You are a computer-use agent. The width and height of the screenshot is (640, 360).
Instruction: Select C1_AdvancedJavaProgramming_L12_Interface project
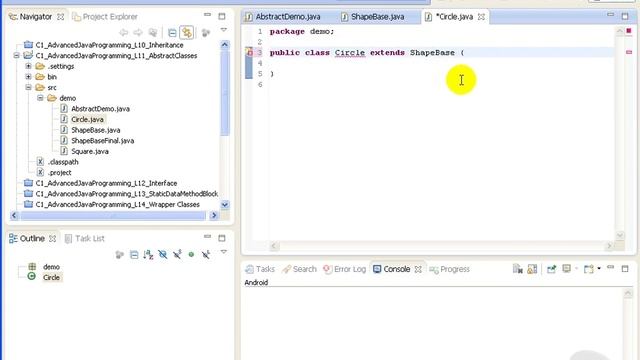pos(106,183)
